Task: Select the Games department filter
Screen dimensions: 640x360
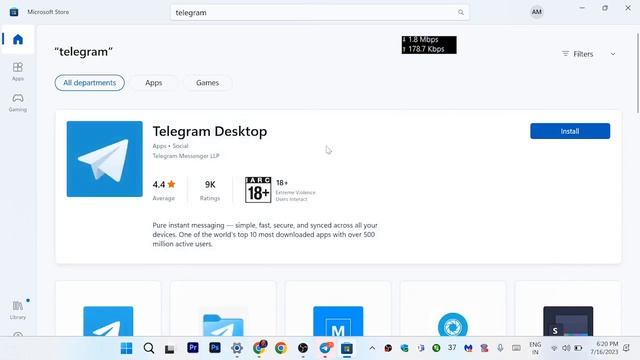Action: (x=207, y=83)
